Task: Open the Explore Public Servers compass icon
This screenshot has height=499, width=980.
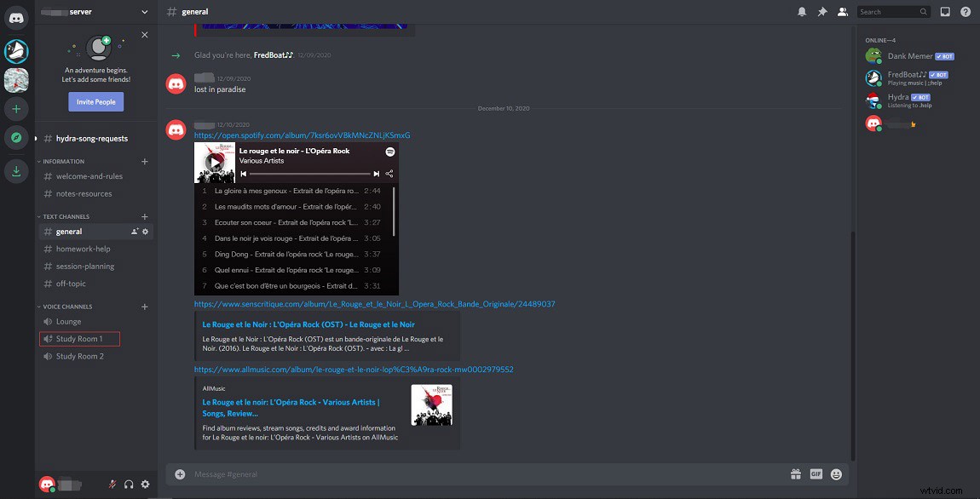Action: click(x=16, y=137)
